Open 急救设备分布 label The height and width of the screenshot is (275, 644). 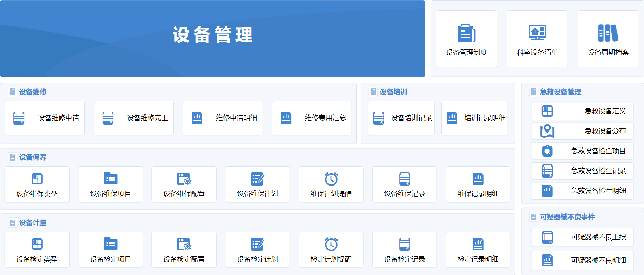[x=605, y=131]
